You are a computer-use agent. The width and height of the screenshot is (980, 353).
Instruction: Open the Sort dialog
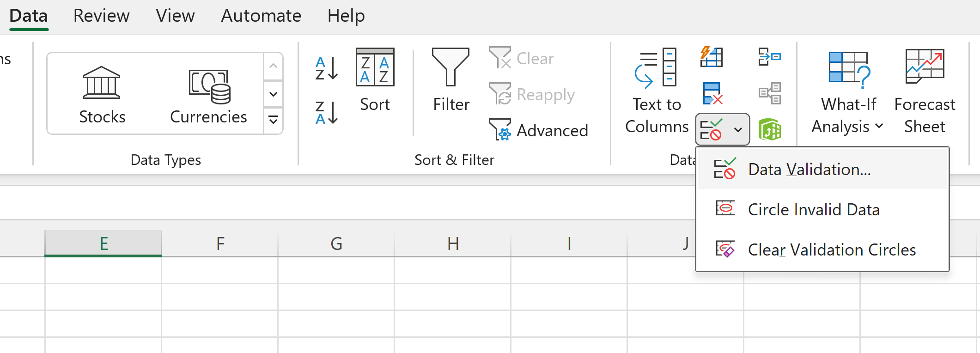375,80
